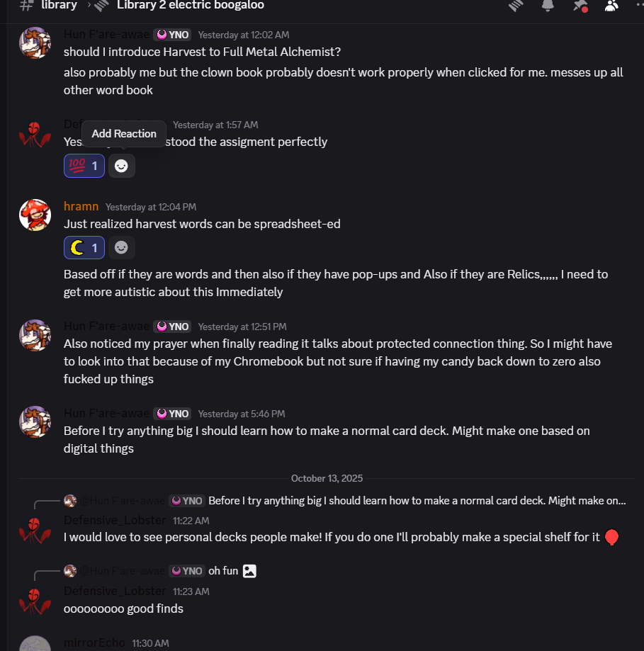644x651 pixels.
Task: Click the YNO server tag at 12:51 PM
Action: (173, 327)
